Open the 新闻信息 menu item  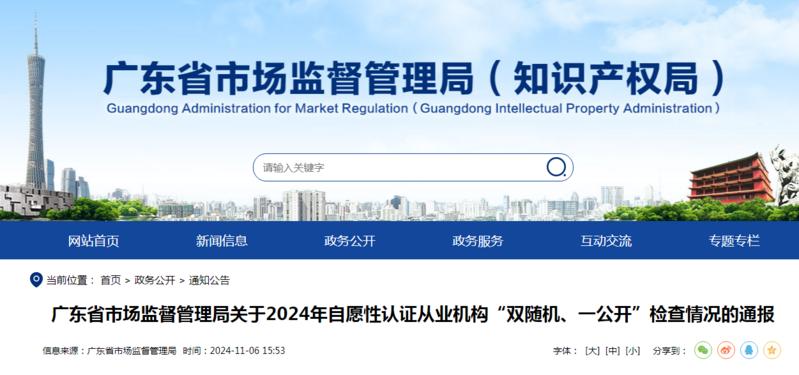(222, 241)
